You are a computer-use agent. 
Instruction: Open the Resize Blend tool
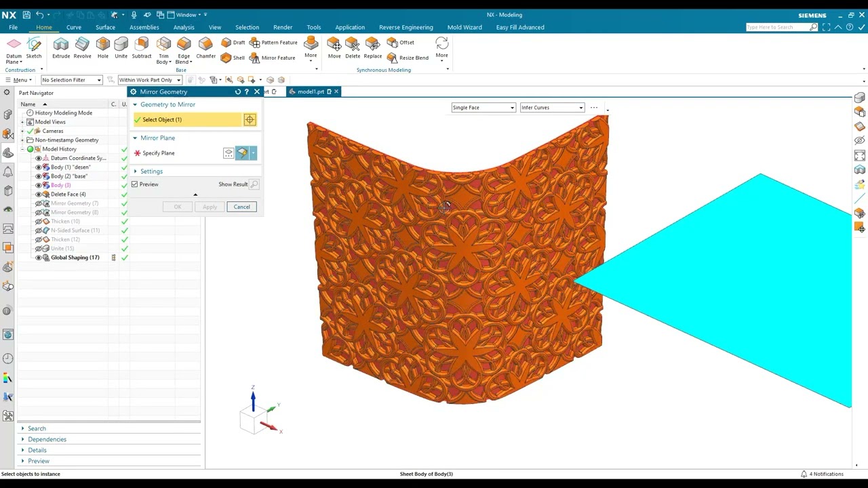click(x=408, y=58)
